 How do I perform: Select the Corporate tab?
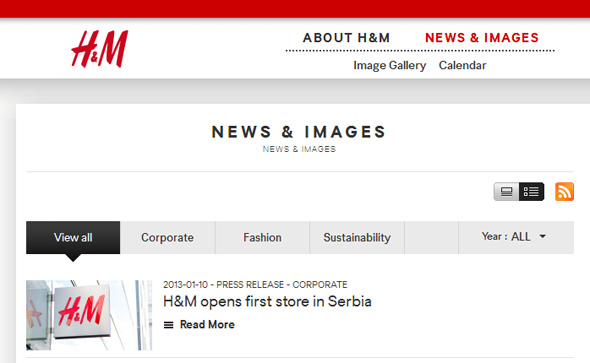(x=167, y=238)
